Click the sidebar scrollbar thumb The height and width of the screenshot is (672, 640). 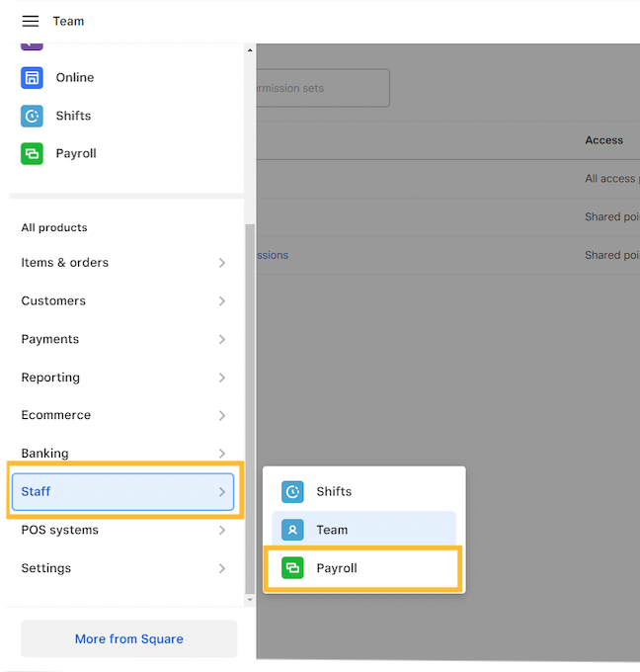pyautogui.click(x=250, y=408)
